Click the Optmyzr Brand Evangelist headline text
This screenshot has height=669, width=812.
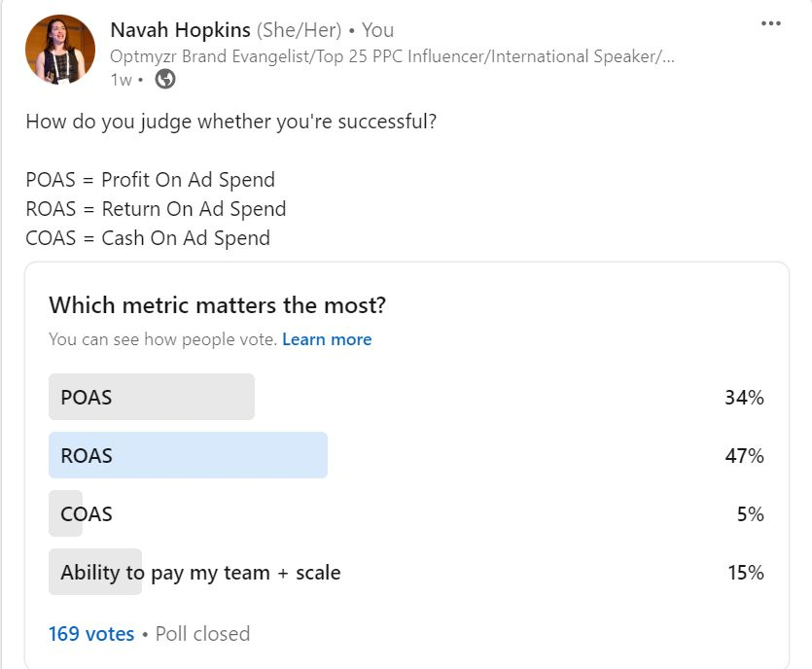click(x=392, y=56)
